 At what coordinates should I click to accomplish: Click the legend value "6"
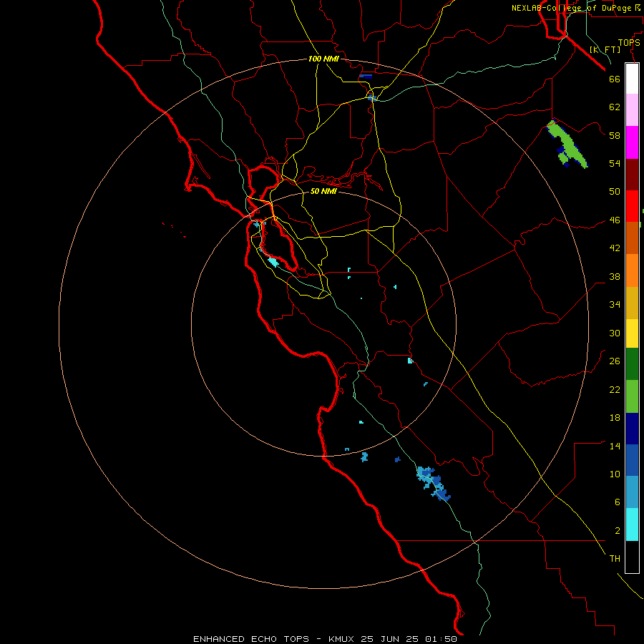[618, 502]
